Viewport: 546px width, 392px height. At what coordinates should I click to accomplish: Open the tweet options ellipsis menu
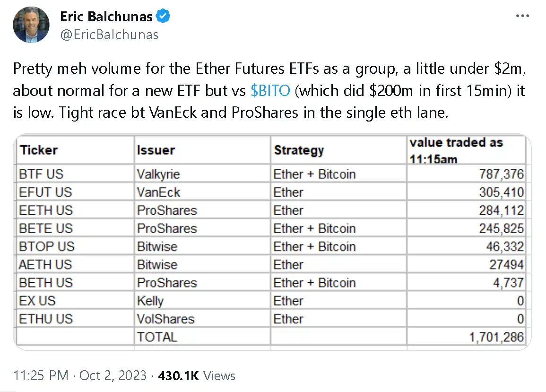(x=522, y=16)
